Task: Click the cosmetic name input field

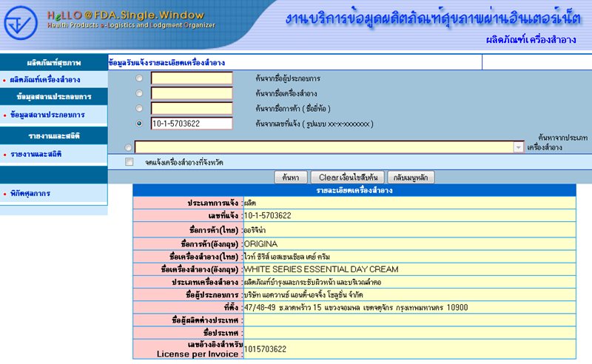Action: pyautogui.click(x=192, y=93)
